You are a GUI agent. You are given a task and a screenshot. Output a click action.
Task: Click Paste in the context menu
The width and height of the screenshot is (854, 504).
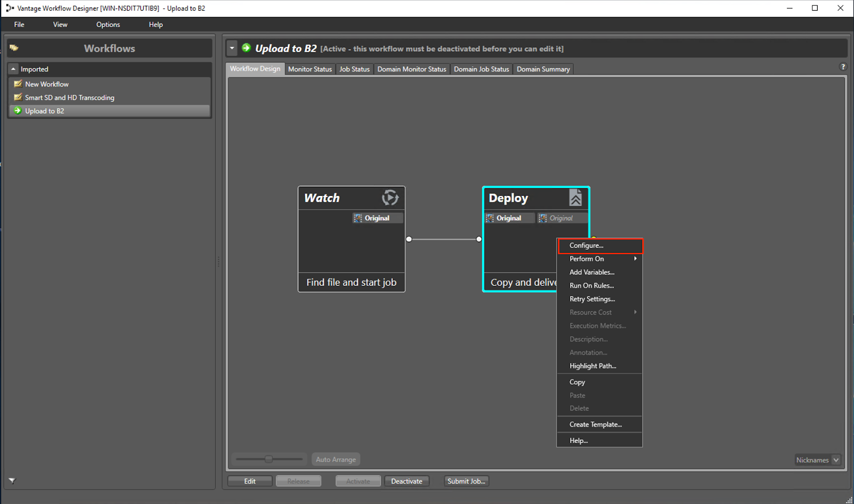pyautogui.click(x=599, y=395)
